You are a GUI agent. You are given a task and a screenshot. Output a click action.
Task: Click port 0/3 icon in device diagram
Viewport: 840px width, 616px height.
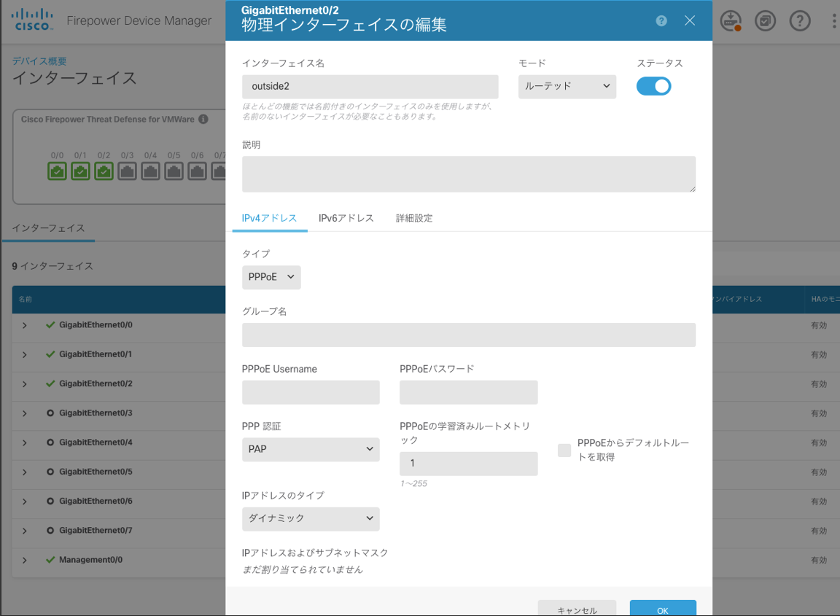[127, 171]
